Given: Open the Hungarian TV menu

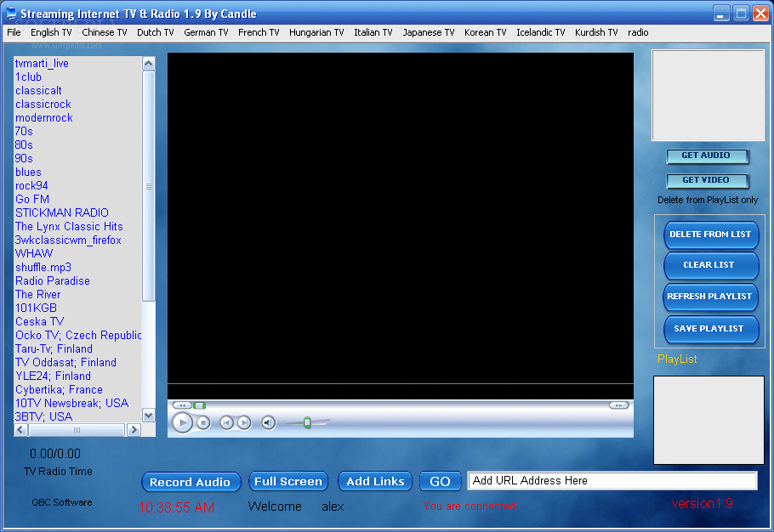Looking at the screenshot, I should pyautogui.click(x=316, y=32).
